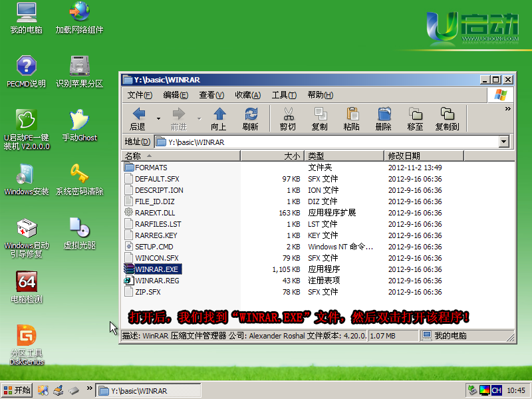Click the 后退 back arrow icon

[x=139, y=114]
